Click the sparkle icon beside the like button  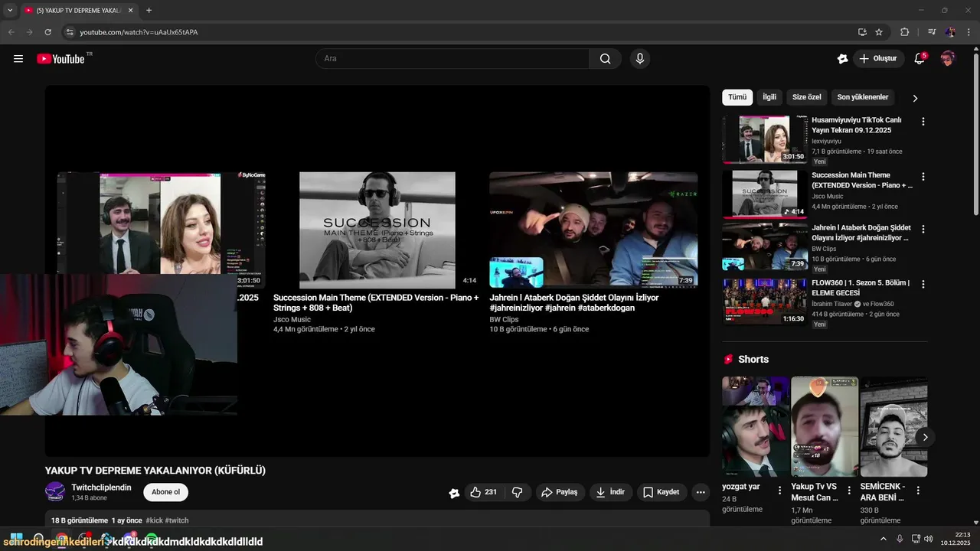pos(454,493)
